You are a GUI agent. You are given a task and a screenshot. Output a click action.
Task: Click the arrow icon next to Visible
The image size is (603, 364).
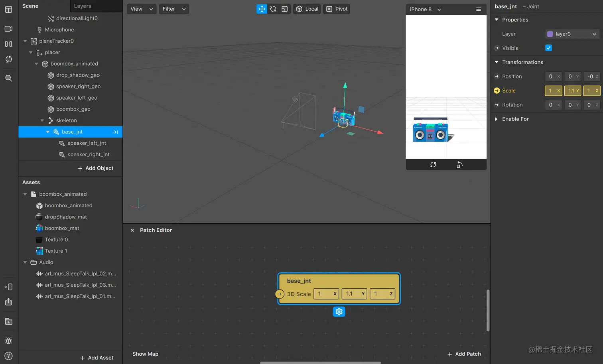pyautogui.click(x=497, y=48)
